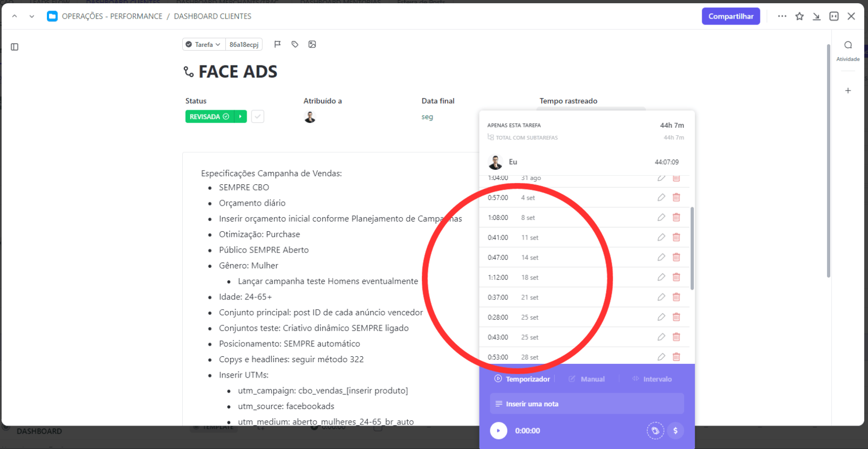Delete the 18 set time entry

pos(676,277)
